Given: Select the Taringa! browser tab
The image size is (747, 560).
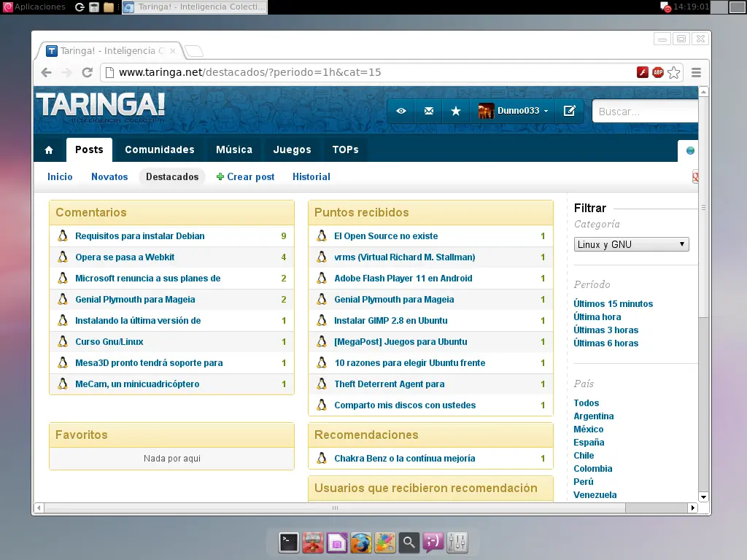Looking at the screenshot, I should 111,50.
